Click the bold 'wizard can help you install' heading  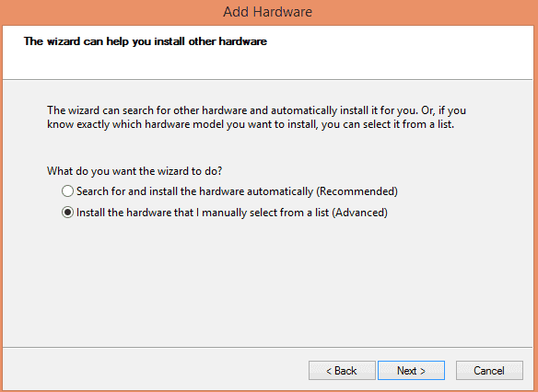146,41
